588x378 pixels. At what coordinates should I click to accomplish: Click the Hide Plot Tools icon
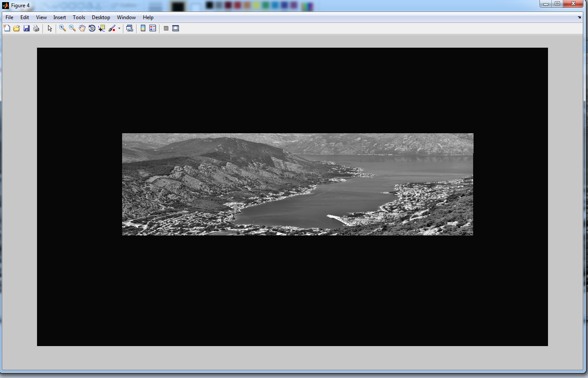166,28
